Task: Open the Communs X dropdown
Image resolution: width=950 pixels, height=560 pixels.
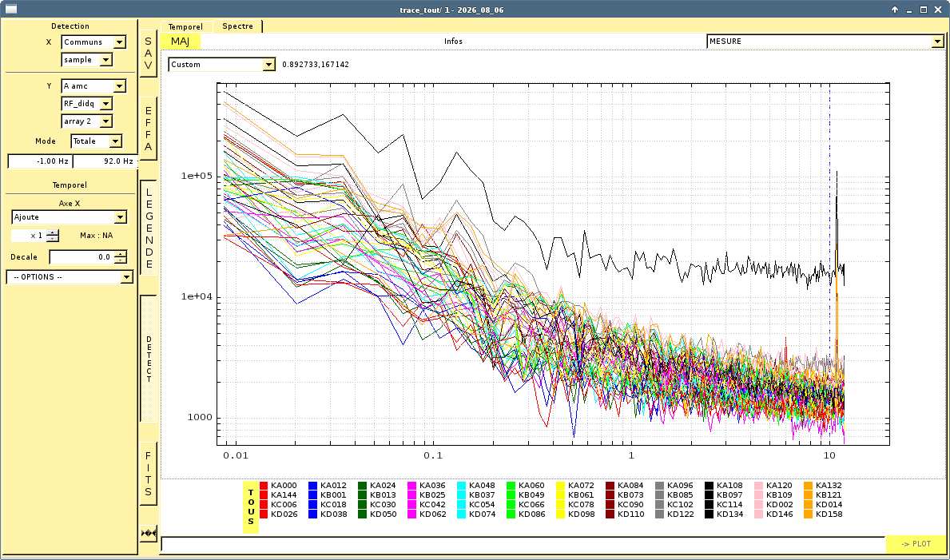Action: point(94,42)
